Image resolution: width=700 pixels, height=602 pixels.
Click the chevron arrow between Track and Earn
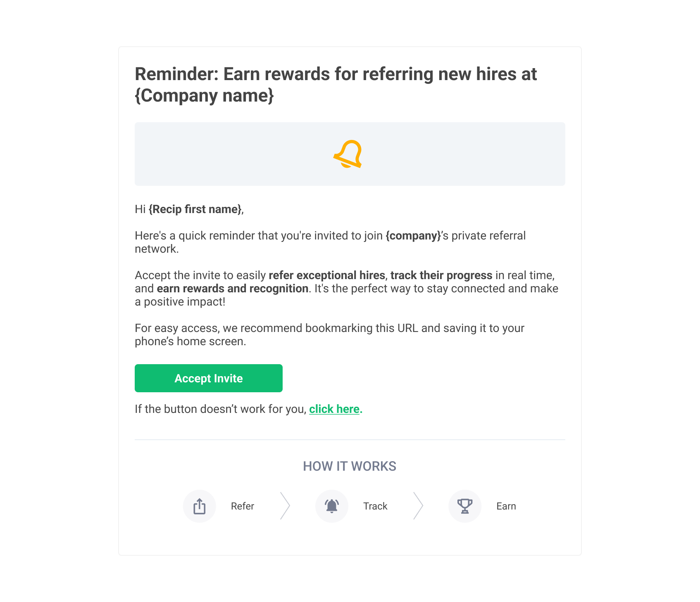click(x=418, y=506)
